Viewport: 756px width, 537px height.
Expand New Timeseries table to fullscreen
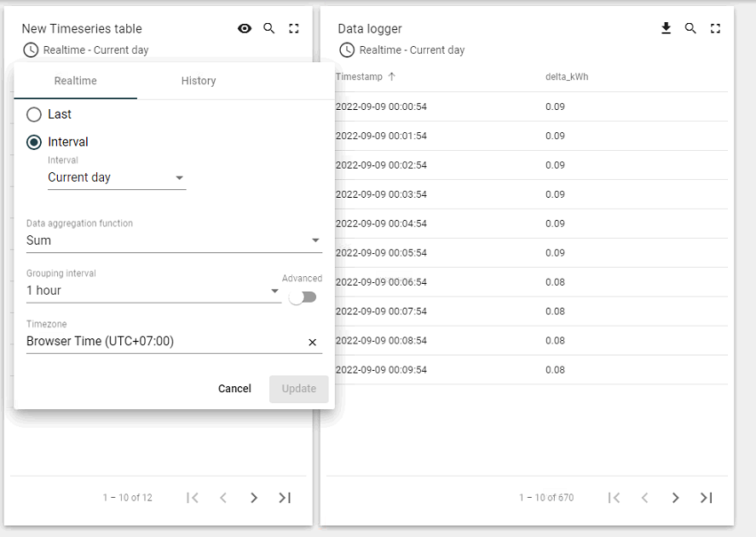294,28
